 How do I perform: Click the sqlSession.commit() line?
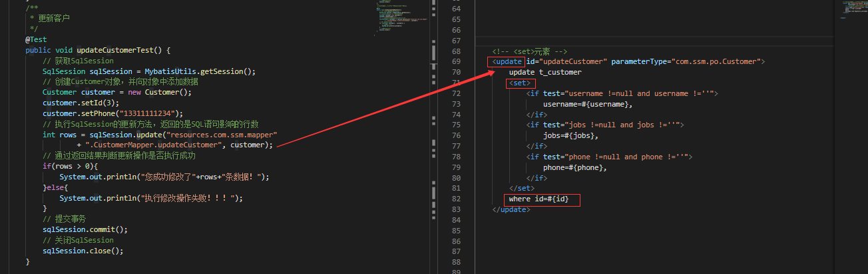pos(85,229)
